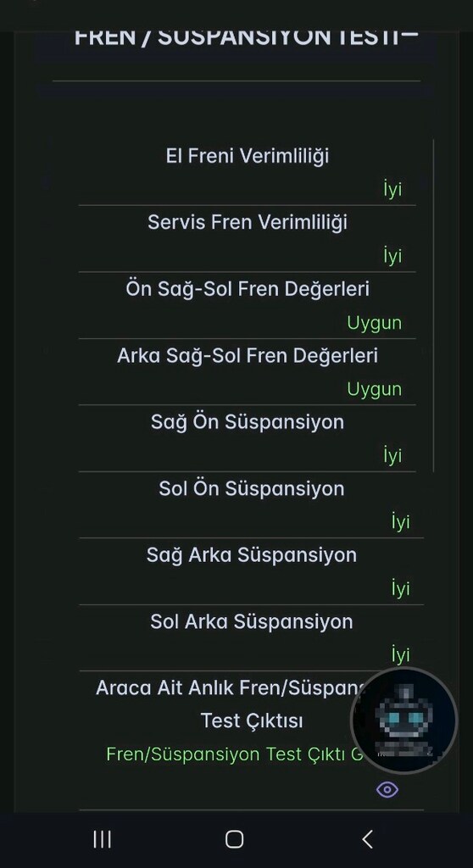Tap the eye icon to view test output
This screenshot has height=868, width=473.
387,789
